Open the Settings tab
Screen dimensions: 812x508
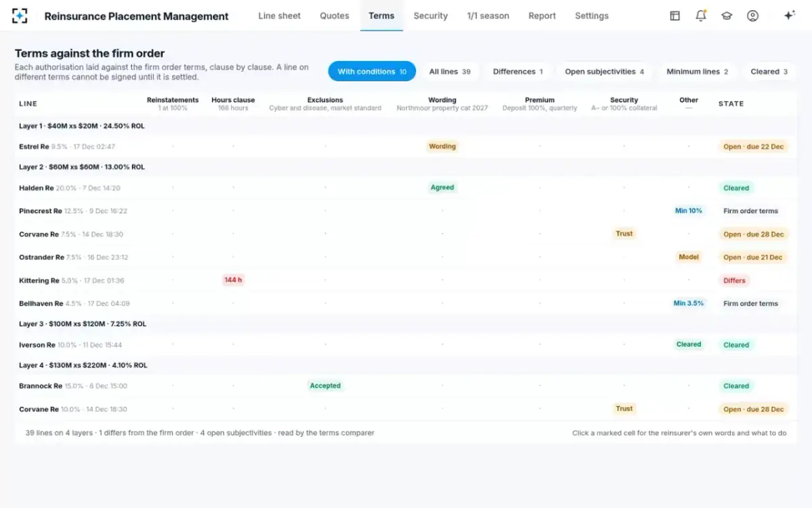[x=591, y=16]
